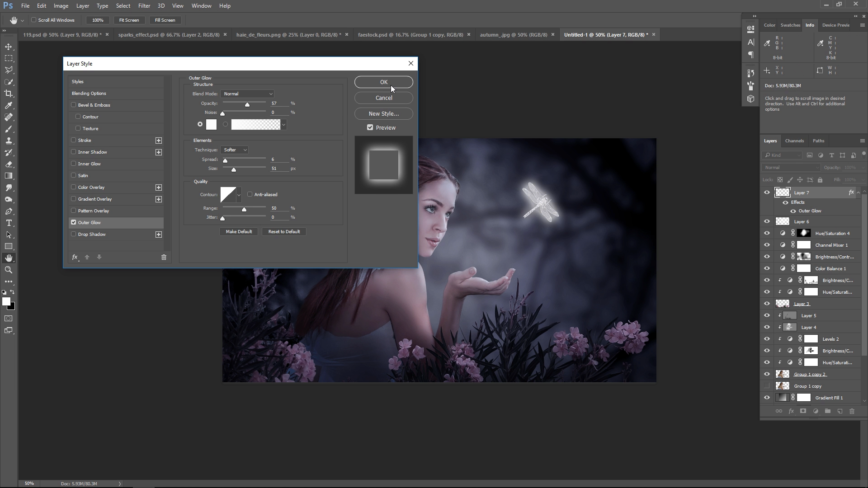
Task: Click the Size value input field
Action: 279,169
